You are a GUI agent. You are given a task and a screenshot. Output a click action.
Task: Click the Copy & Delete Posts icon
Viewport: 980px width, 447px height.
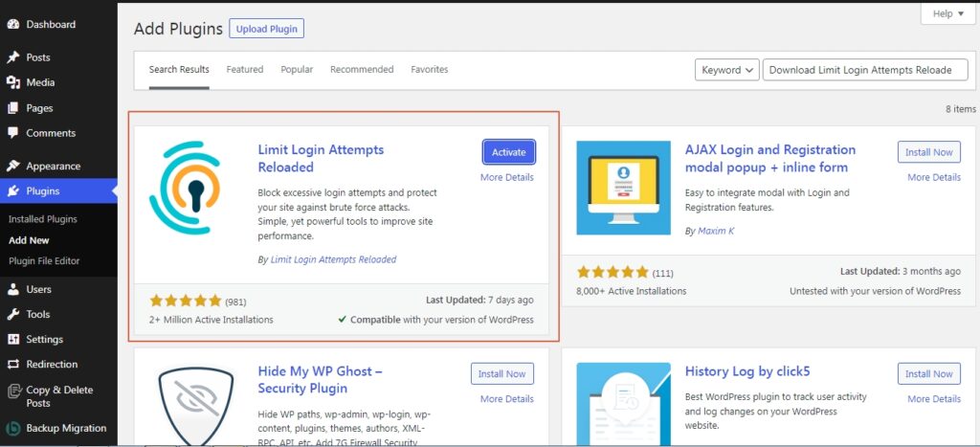(x=13, y=391)
